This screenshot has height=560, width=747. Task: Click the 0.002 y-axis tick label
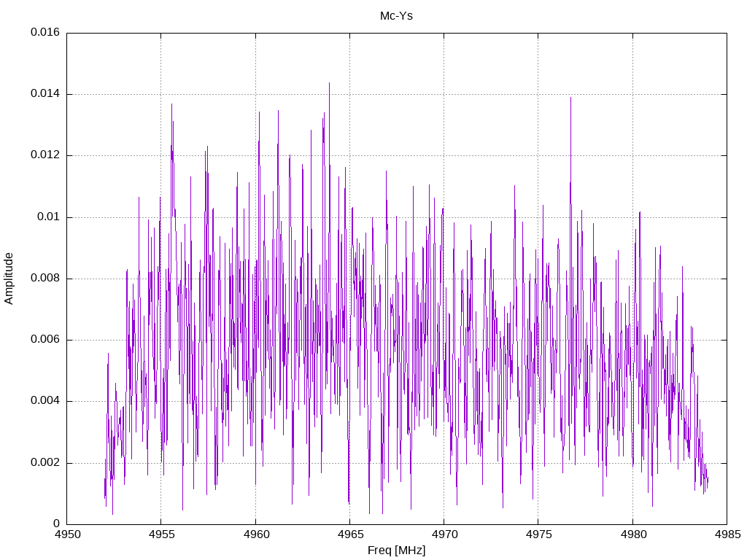pyautogui.click(x=45, y=462)
